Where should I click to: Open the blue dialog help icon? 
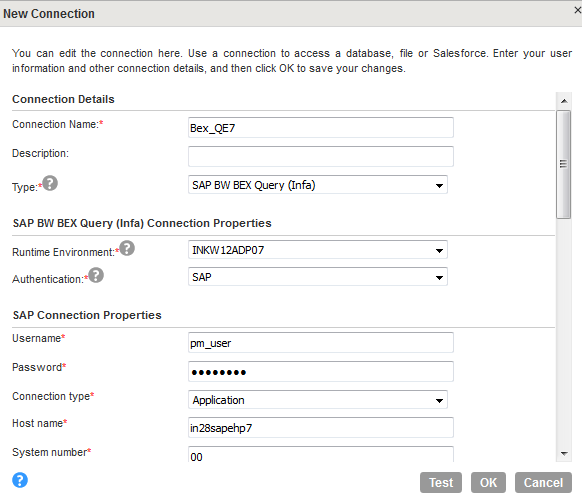coord(20,480)
